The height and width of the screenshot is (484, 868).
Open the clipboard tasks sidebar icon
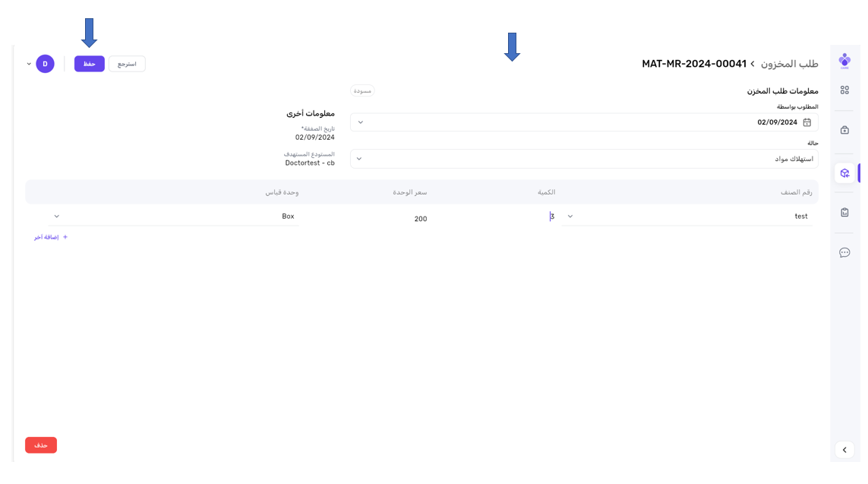pos(844,213)
